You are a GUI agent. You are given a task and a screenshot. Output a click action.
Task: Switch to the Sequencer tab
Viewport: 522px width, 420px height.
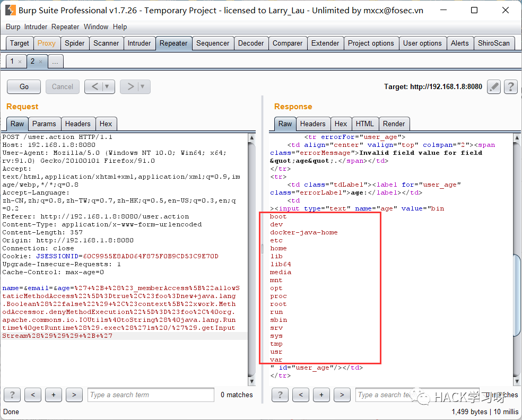pyautogui.click(x=213, y=43)
